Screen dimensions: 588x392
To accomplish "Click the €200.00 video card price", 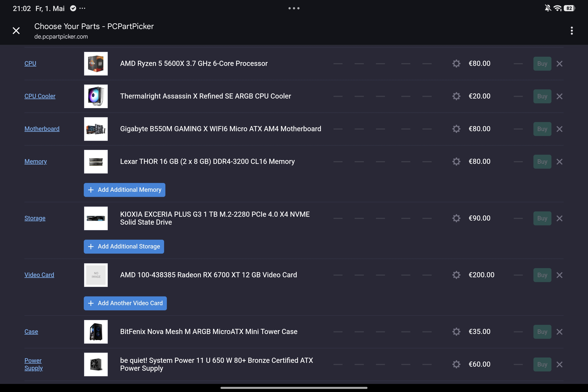I will click(x=481, y=275).
